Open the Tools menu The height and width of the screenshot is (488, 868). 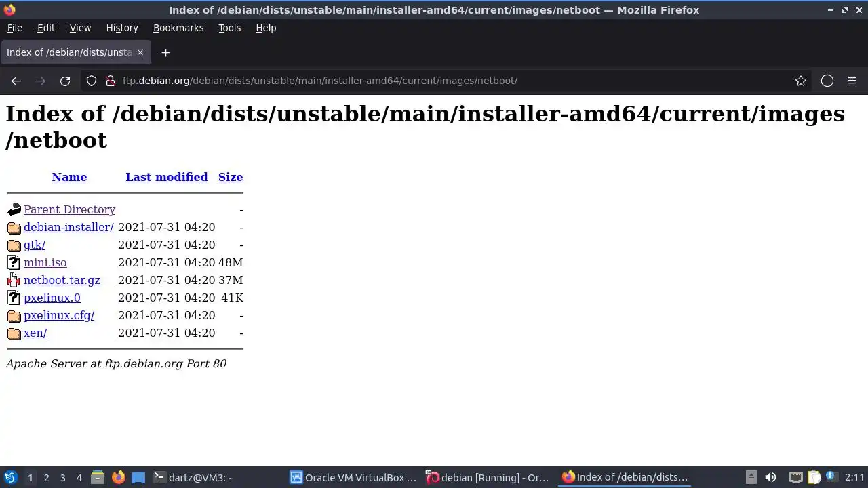tap(229, 28)
